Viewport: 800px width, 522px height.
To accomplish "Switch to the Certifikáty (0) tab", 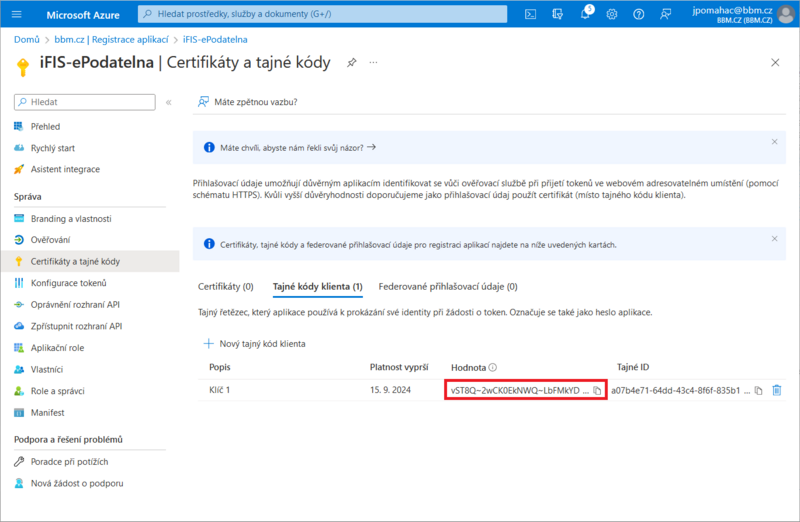I will [x=225, y=287].
